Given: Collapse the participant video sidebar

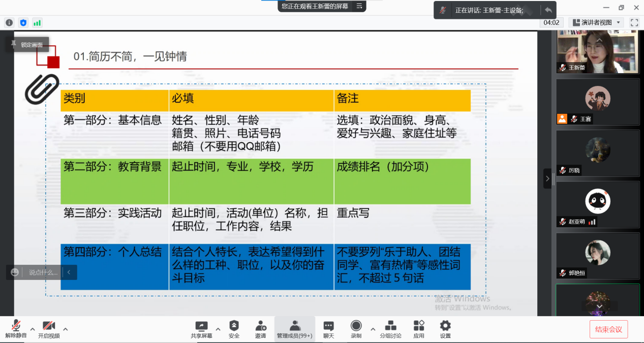Looking at the screenshot, I should tap(547, 178).
